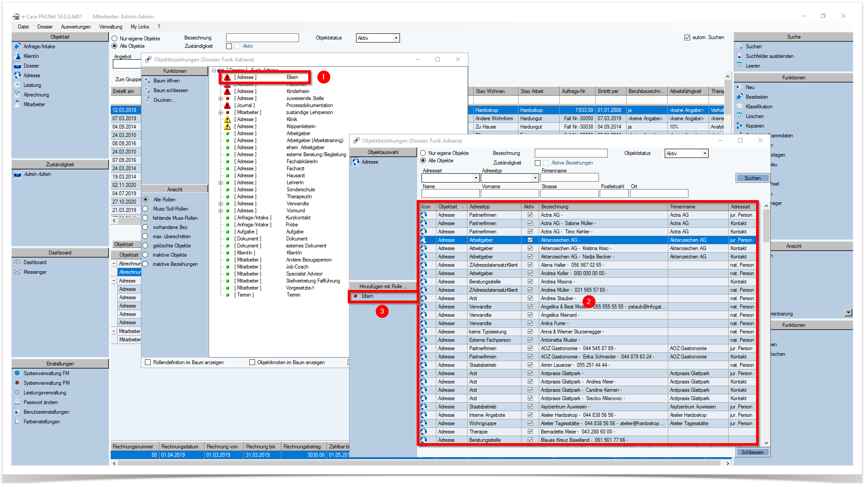Open Dossier object type in sidebar
The image size is (868, 487).
[x=31, y=66]
